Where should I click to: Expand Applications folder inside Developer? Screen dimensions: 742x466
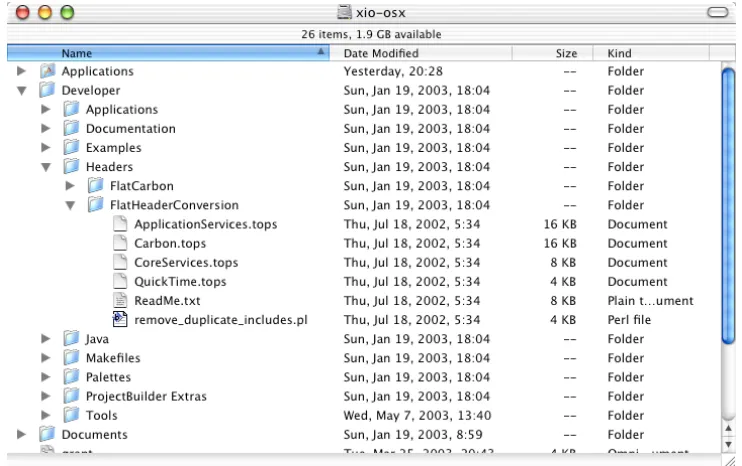pyautogui.click(x=45, y=109)
